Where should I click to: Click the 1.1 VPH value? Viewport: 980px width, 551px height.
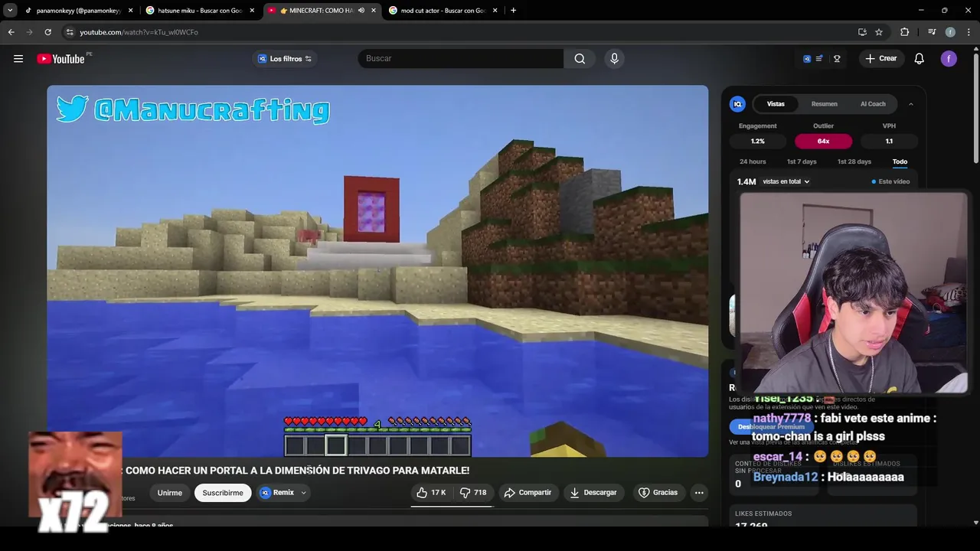tap(889, 141)
